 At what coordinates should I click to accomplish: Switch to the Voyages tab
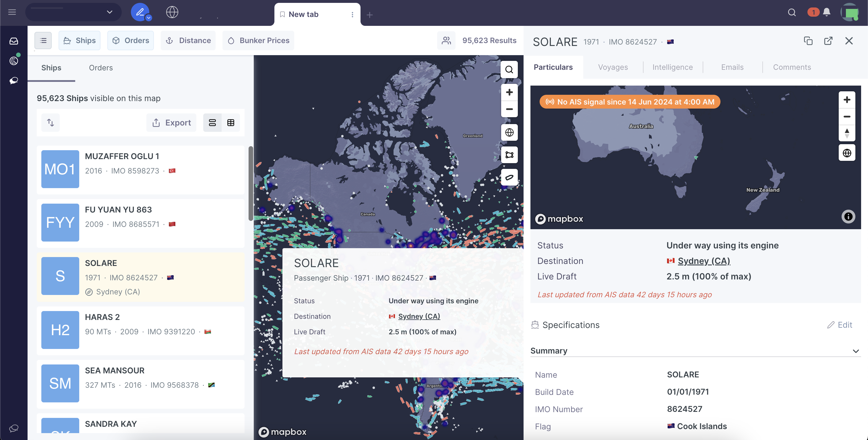613,67
